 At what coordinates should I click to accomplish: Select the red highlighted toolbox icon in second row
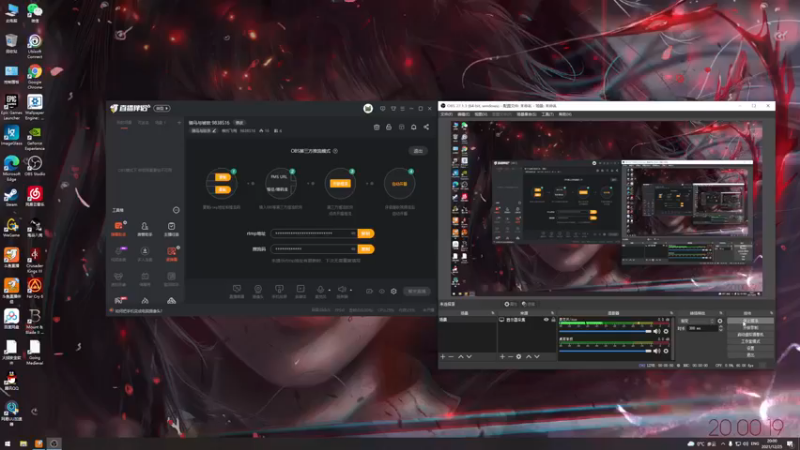click(171, 251)
